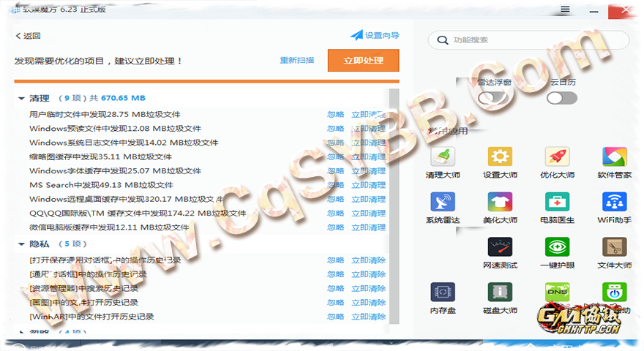644x351 pixels.
Task: Open 美化大师 beautify tool
Action: coord(500,208)
